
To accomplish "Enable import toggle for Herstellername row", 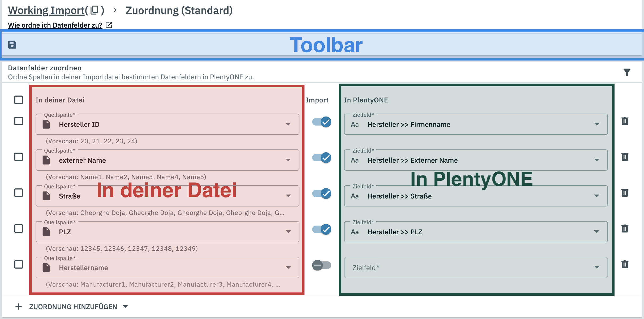I will (x=321, y=265).
